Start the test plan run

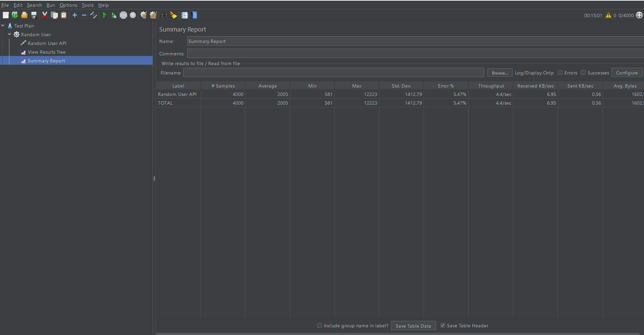(105, 15)
